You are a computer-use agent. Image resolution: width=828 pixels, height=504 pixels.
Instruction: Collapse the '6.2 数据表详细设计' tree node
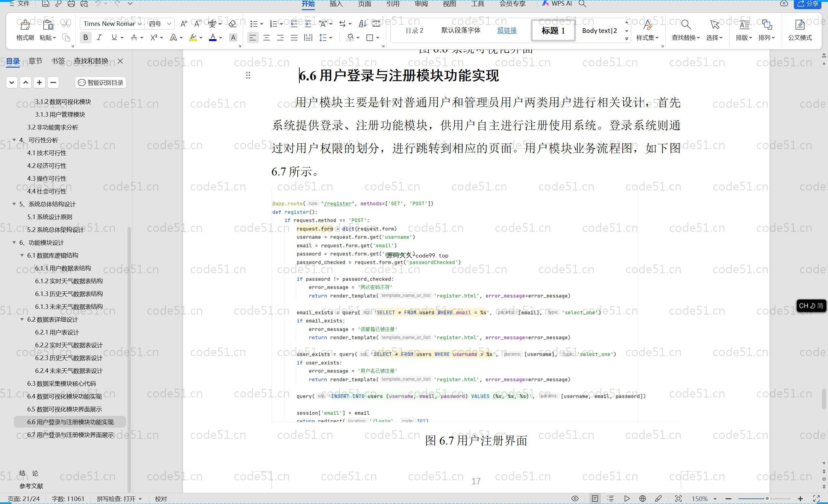pos(22,319)
